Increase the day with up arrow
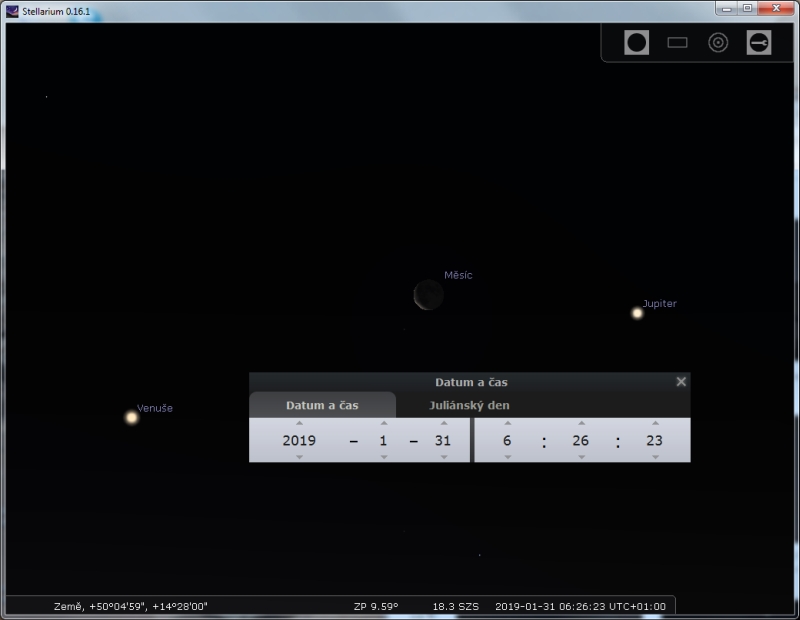 443,423
